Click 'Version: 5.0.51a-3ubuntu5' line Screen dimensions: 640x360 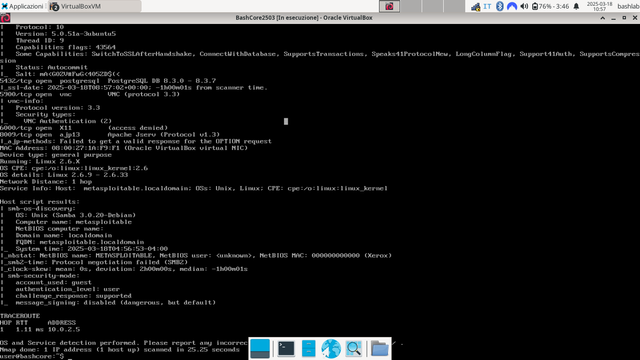point(65,34)
